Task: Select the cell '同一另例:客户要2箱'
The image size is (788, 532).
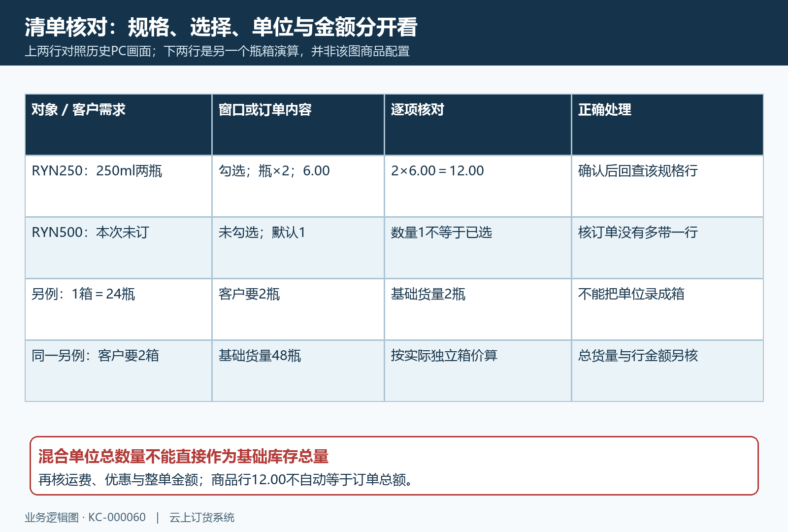Action: click(x=118, y=371)
